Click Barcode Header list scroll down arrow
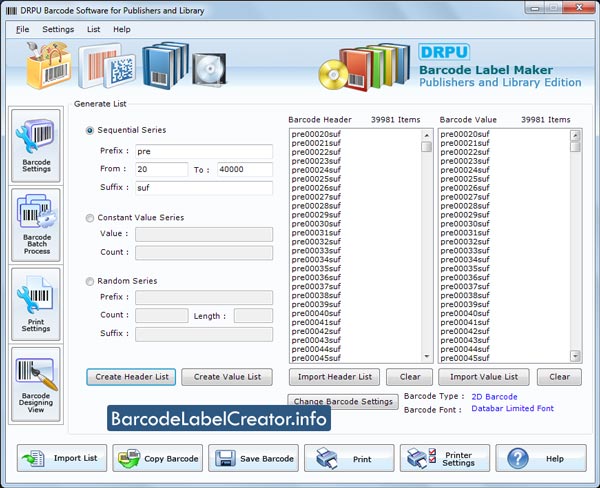 coord(427,357)
